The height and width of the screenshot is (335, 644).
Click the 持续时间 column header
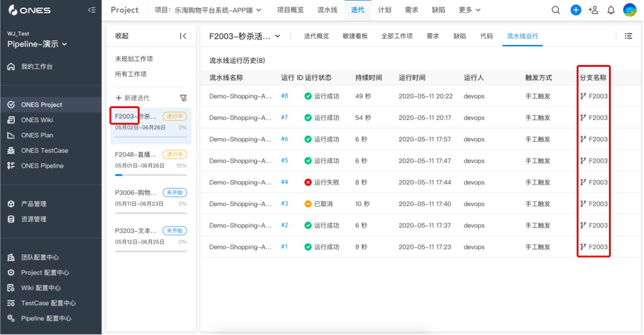pos(368,78)
